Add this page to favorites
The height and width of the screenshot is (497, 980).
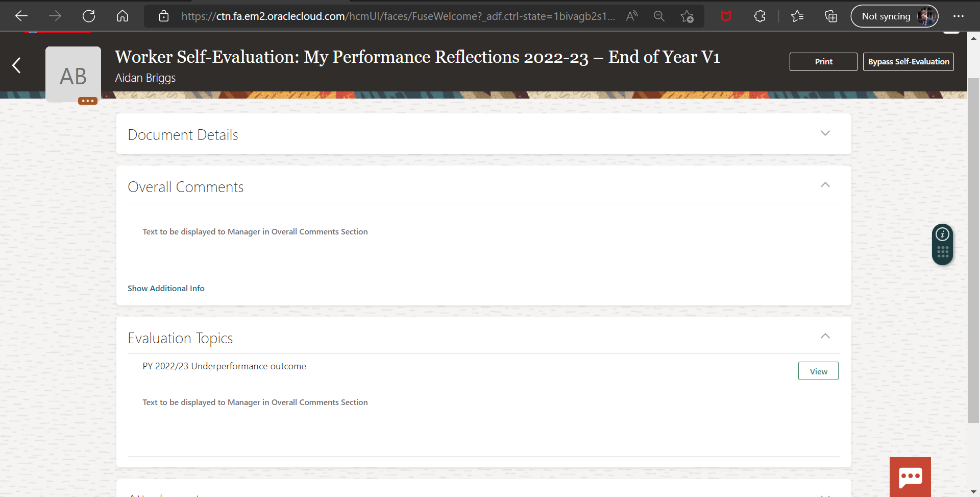point(687,16)
